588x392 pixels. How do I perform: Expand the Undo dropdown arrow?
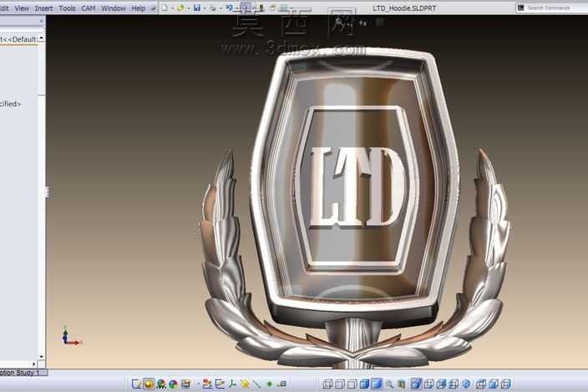(237, 8)
